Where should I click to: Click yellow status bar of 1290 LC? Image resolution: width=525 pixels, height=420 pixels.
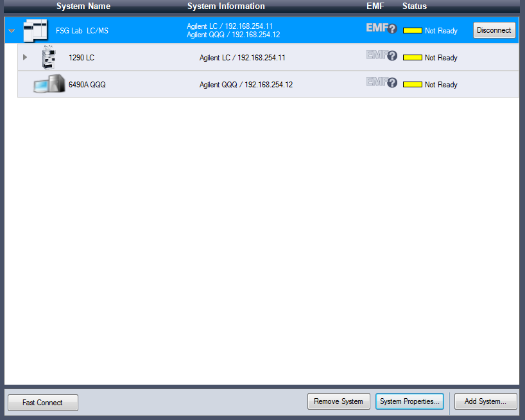pyautogui.click(x=412, y=58)
